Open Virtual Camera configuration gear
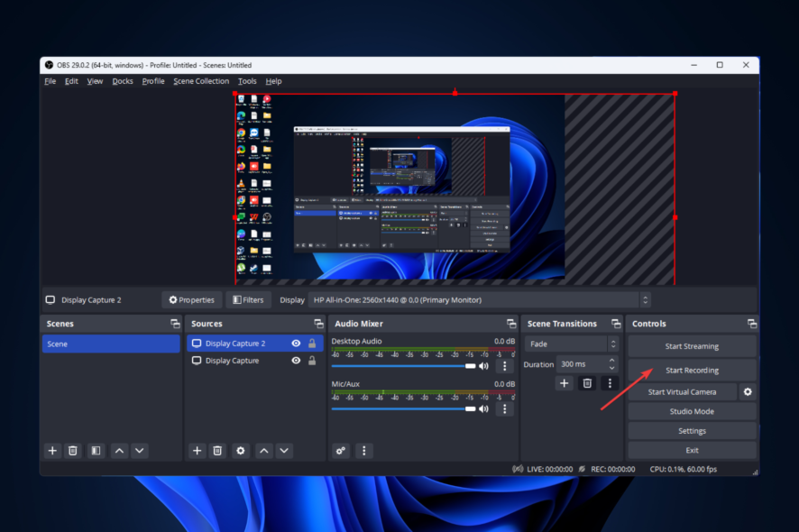Screen dimensions: 799x532 747,392
